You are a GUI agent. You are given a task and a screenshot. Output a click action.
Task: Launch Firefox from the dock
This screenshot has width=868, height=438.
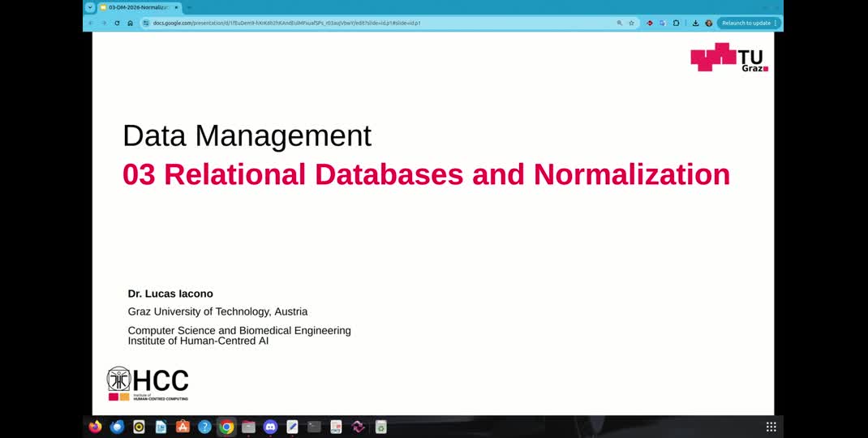coord(95,427)
